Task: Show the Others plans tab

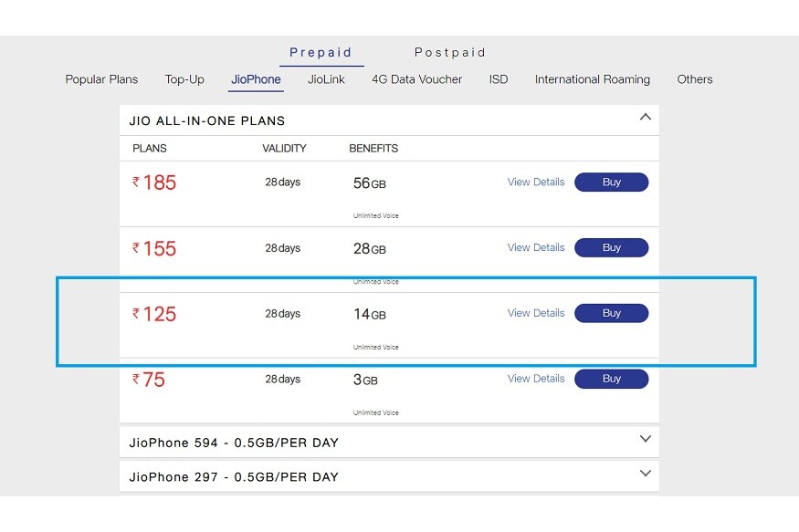Action: [695, 79]
